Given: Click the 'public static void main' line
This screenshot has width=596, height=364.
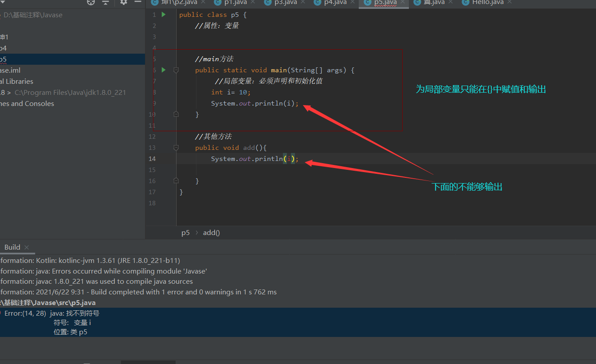Looking at the screenshot, I should pos(275,70).
